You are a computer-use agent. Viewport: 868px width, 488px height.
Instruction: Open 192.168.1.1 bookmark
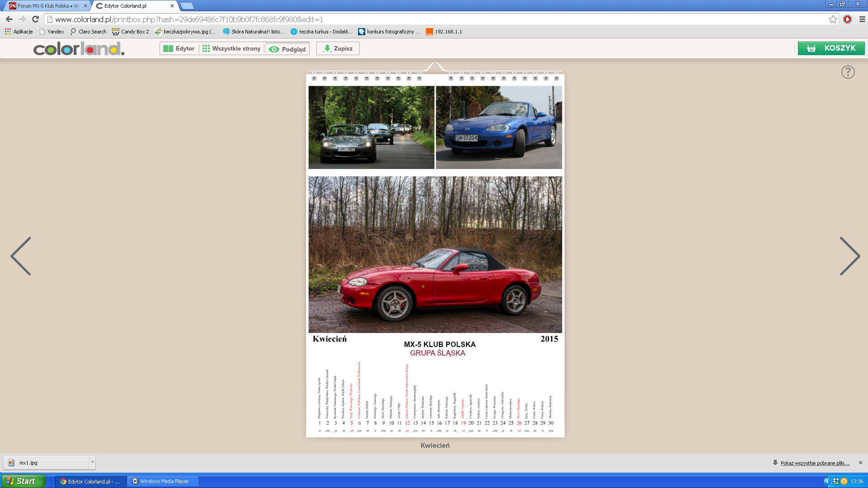click(x=444, y=32)
